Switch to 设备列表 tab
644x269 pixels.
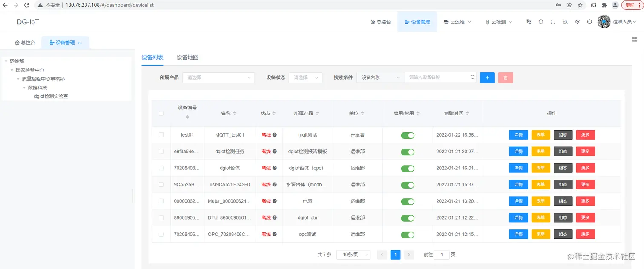152,57
